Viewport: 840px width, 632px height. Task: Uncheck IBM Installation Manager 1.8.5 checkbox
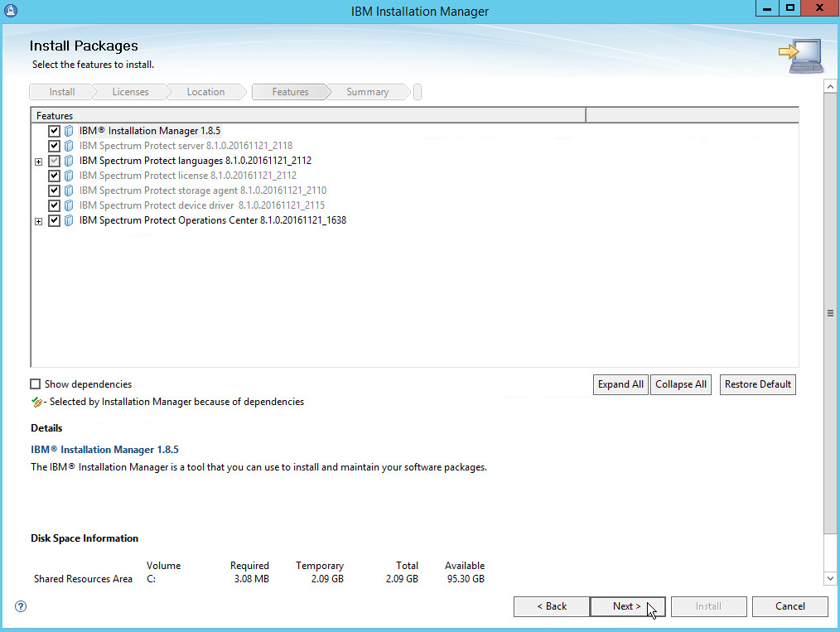coord(55,131)
